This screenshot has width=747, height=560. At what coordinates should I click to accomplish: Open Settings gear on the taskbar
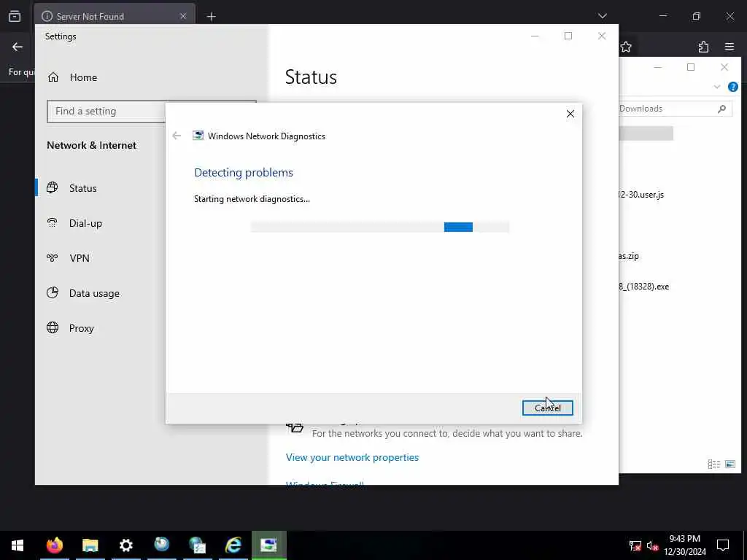click(x=125, y=545)
